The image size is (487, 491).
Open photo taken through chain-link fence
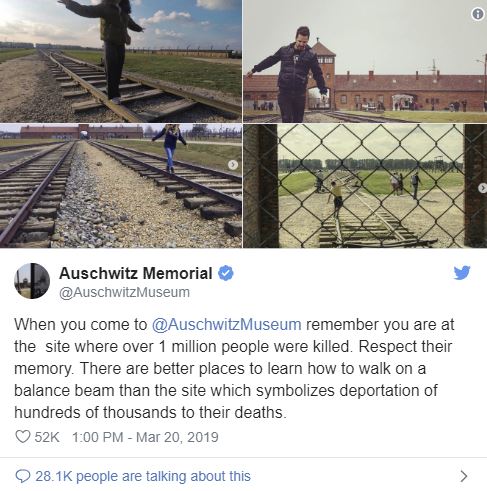pyautogui.click(x=365, y=186)
